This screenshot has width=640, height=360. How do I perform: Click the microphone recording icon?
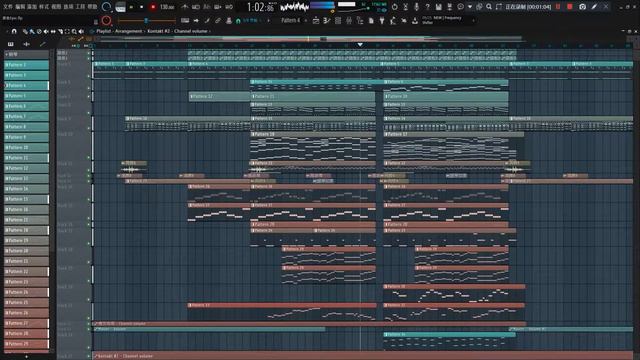point(416,7)
